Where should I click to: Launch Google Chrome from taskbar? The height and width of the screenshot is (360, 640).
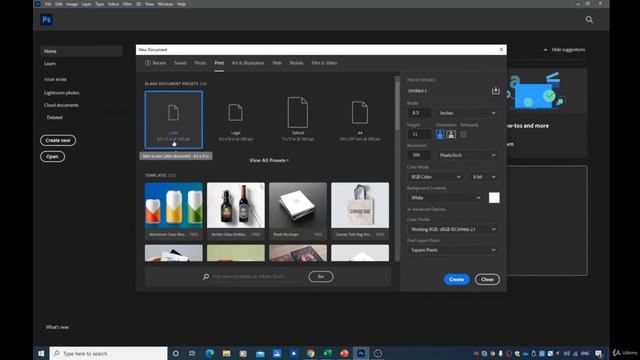click(x=311, y=353)
